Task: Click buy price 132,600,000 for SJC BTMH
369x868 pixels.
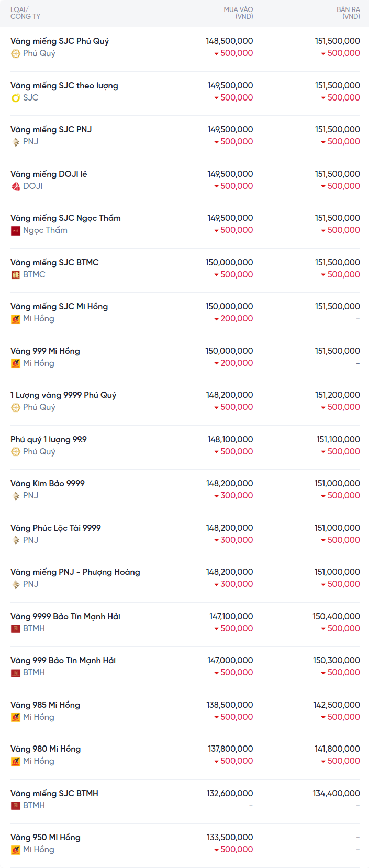Action: pyautogui.click(x=230, y=794)
